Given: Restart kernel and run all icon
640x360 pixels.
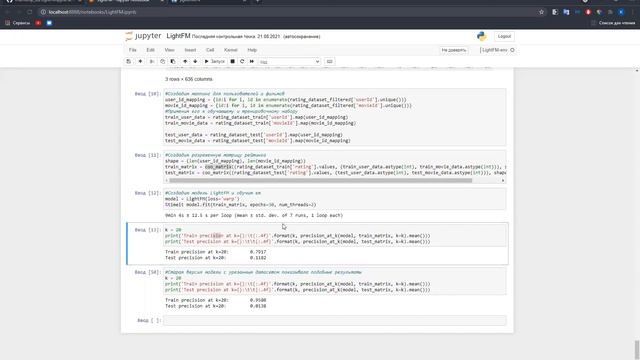Looking at the screenshot, I should tap(252, 62).
